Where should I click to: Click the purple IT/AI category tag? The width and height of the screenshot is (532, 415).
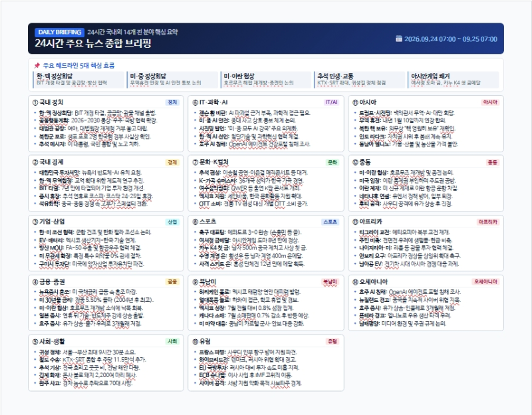[x=331, y=102]
